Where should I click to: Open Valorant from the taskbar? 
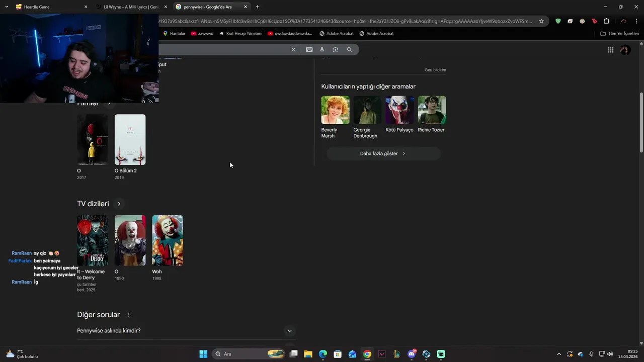382,354
